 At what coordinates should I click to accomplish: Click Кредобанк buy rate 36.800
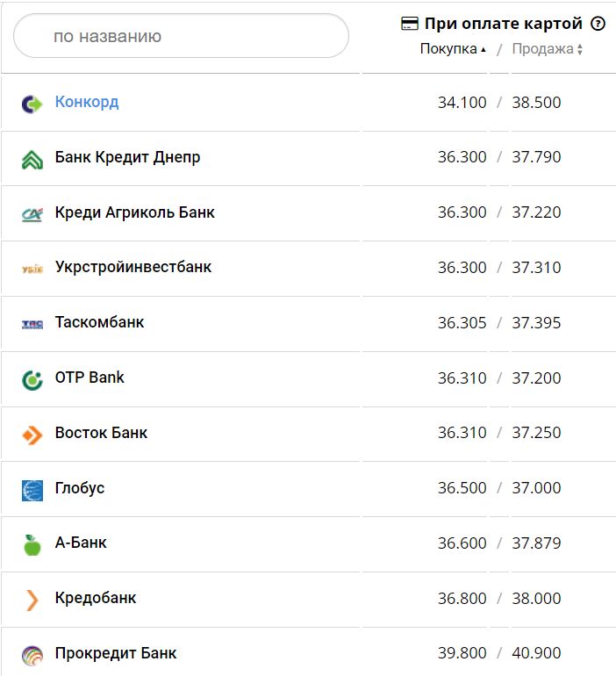(462, 599)
